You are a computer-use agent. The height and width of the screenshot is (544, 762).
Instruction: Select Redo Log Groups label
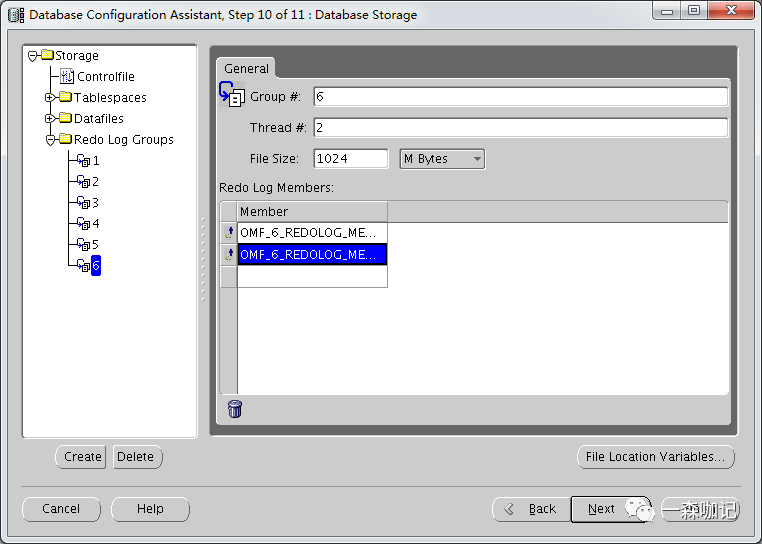coord(123,140)
